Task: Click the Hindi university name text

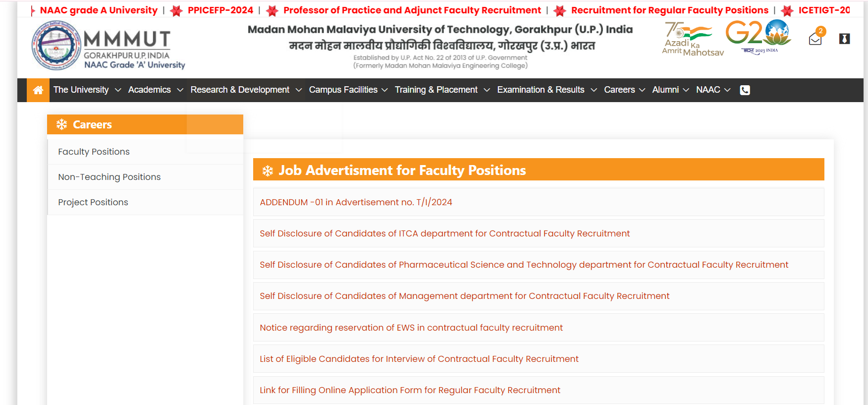Action: click(x=442, y=46)
